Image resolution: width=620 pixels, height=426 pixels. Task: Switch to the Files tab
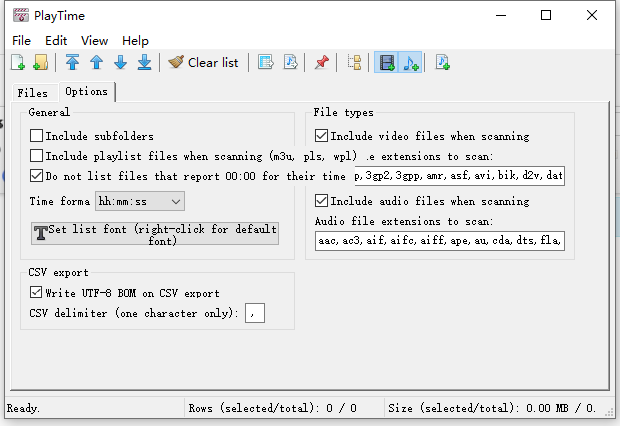coord(32,93)
